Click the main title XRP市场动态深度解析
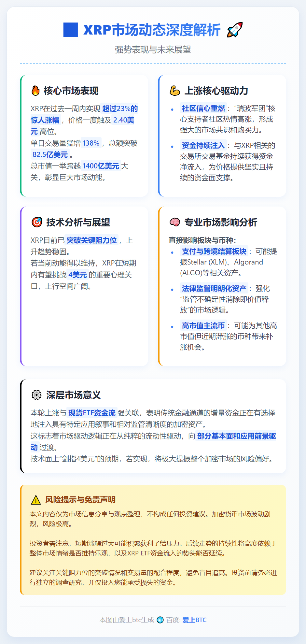The width and height of the screenshot is (306, 644). click(152, 30)
